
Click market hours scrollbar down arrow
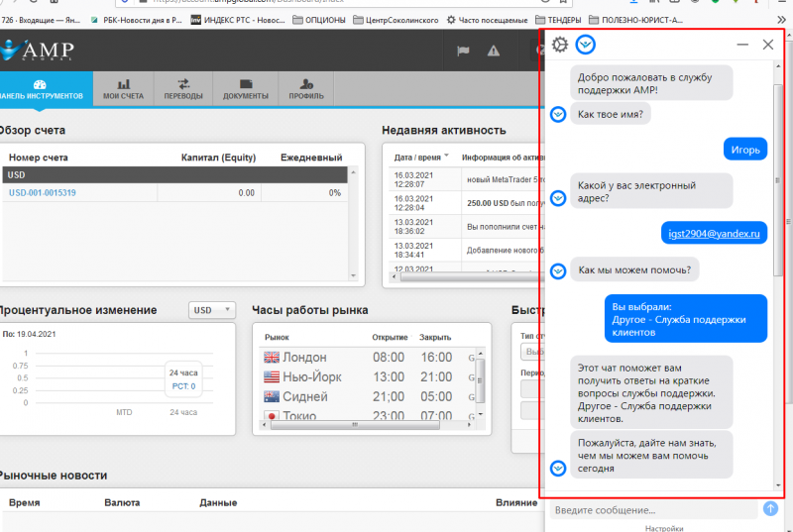point(481,414)
